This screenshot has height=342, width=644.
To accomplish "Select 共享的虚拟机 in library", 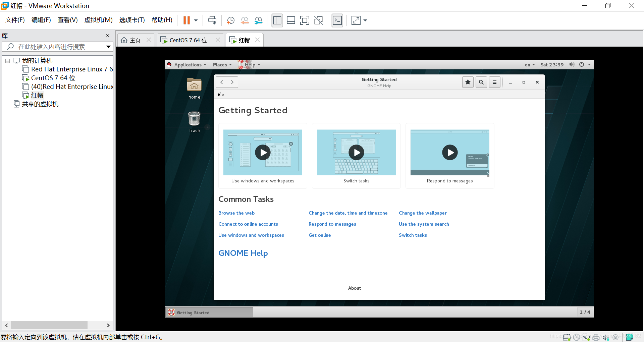I will click(x=36, y=104).
